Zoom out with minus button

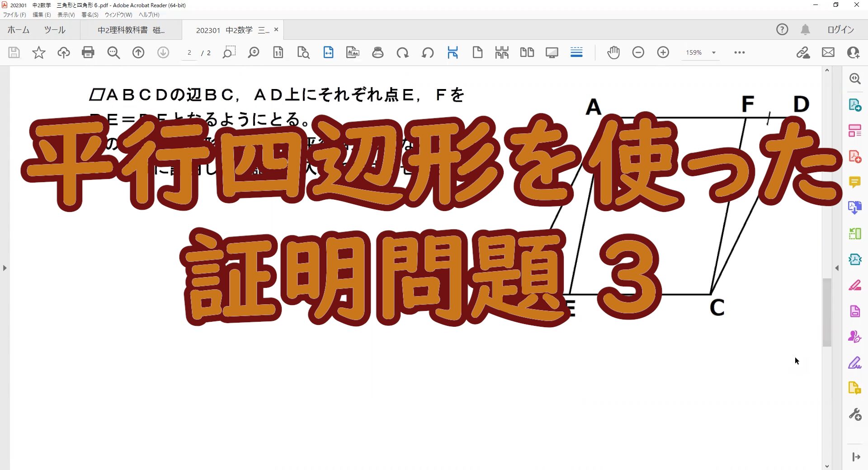(638, 52)
